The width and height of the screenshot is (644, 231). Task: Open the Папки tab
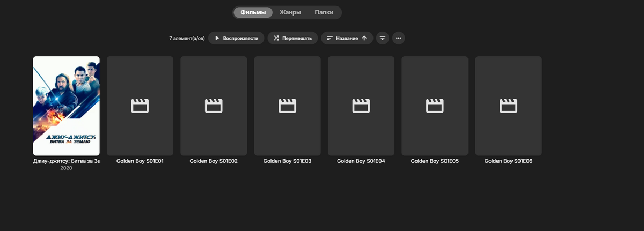[324, 12]
